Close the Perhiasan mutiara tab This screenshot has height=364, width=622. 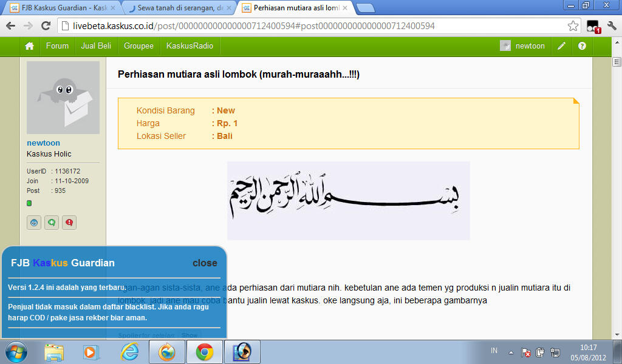pyautogui.click(x=345, y=8)
